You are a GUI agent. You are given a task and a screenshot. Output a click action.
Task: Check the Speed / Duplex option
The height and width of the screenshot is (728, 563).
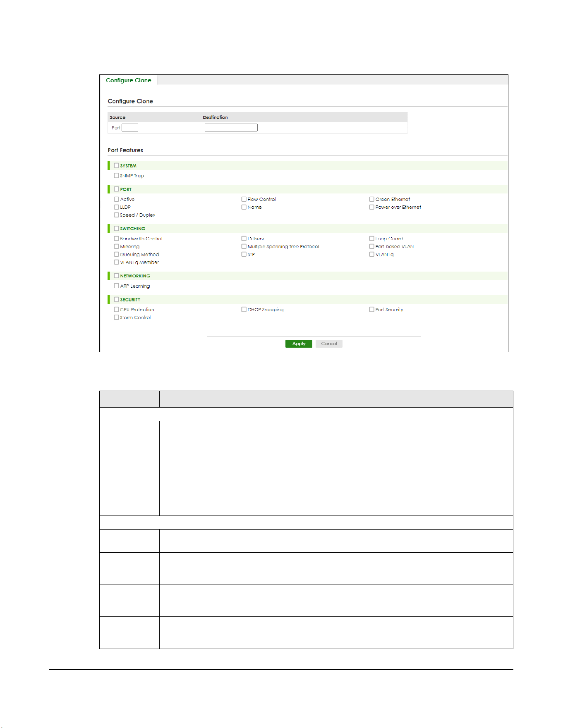117,215
